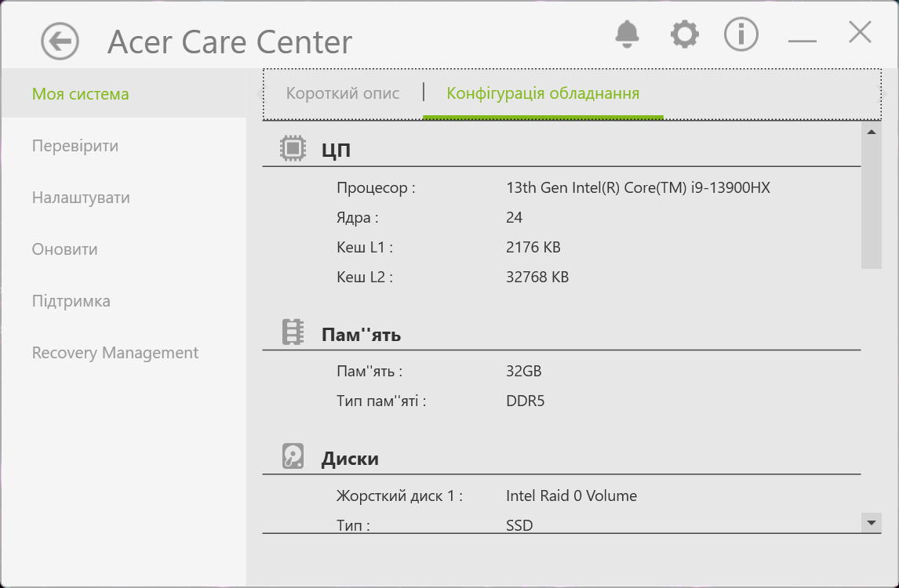Click the CPU chip icon
899x588 pixels.
(x=293, y=149)
